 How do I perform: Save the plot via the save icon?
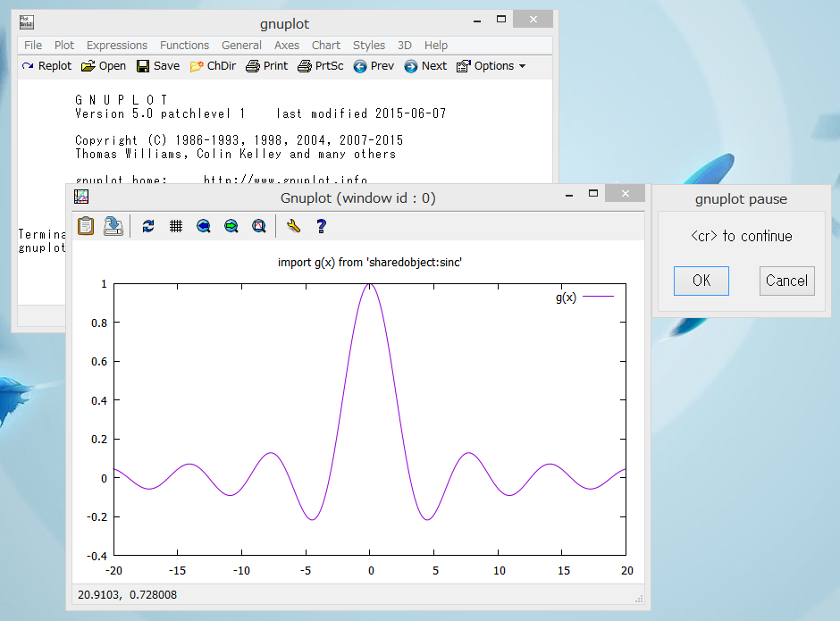point(113,225)
